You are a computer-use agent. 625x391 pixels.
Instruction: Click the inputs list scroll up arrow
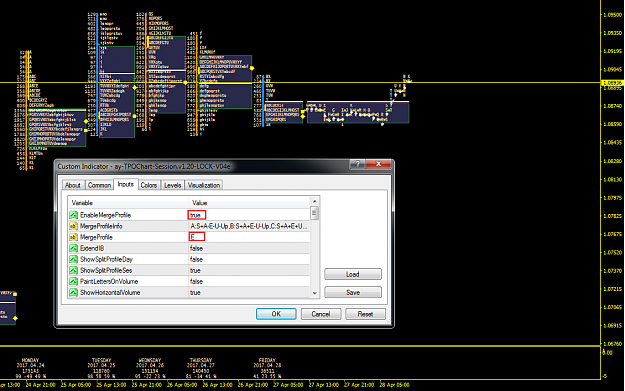(314, 202)
